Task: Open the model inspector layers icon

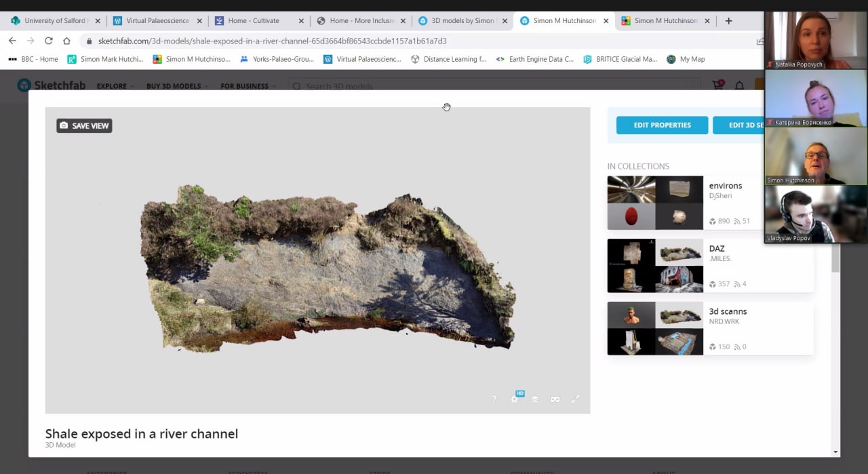Action: tap(535, 399)
